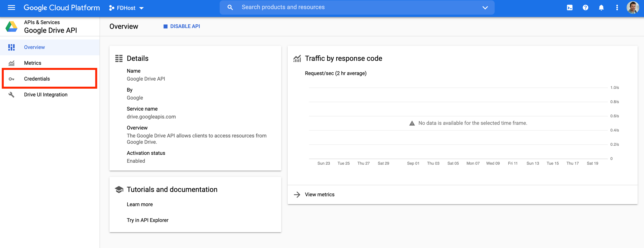644x248 pixels.
Task: Click the user profile avatar
Action: tap(633, 8)
